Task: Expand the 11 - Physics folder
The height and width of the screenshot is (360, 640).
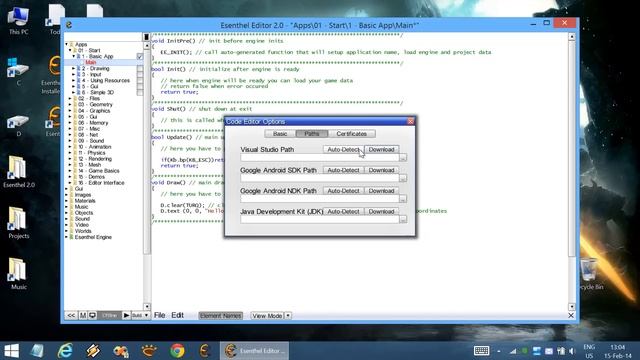Action: [70, 153]
